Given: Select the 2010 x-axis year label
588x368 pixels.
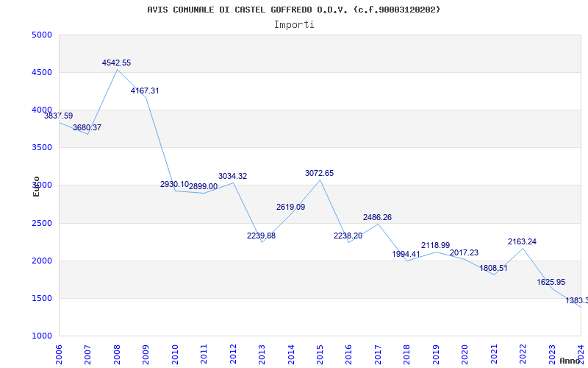Looking at the screenshot, I should pyautogui.click(x=175, y=354).
